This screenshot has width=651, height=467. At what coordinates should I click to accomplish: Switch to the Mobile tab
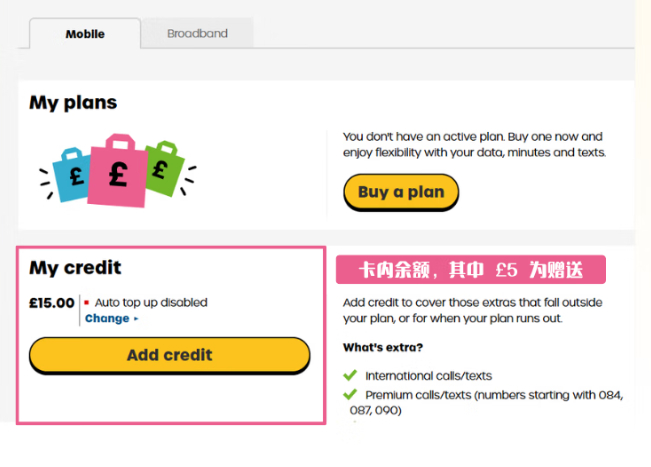pyautogui.click(x=85, y=34)
